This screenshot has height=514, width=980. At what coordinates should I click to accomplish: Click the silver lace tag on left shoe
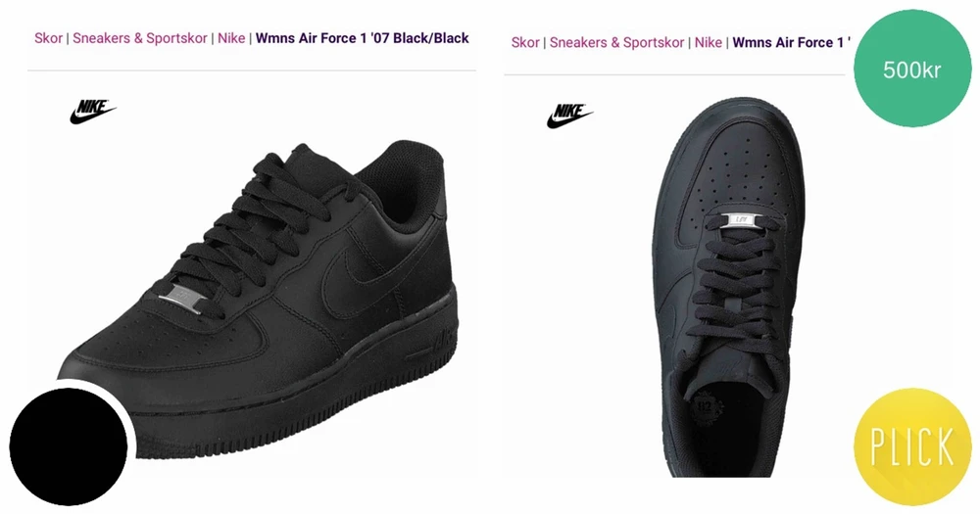pos(181,299)
